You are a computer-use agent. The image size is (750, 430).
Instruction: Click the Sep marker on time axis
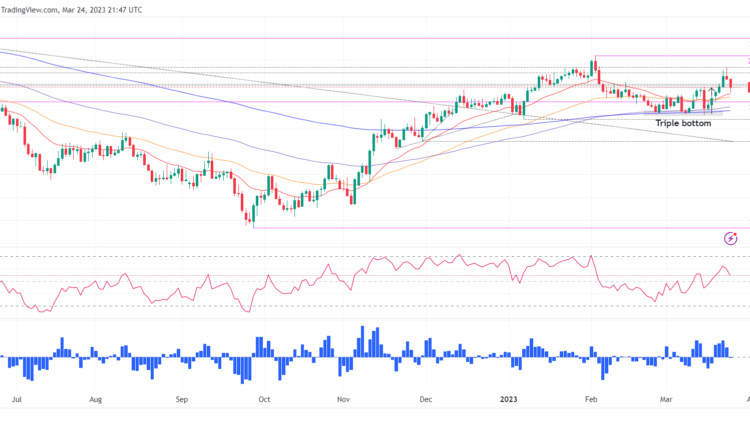point(181,398)
